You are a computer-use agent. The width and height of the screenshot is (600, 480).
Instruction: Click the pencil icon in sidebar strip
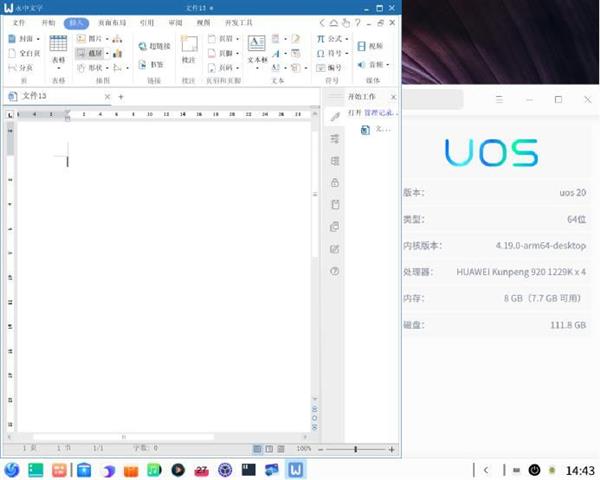pos(335,117)
